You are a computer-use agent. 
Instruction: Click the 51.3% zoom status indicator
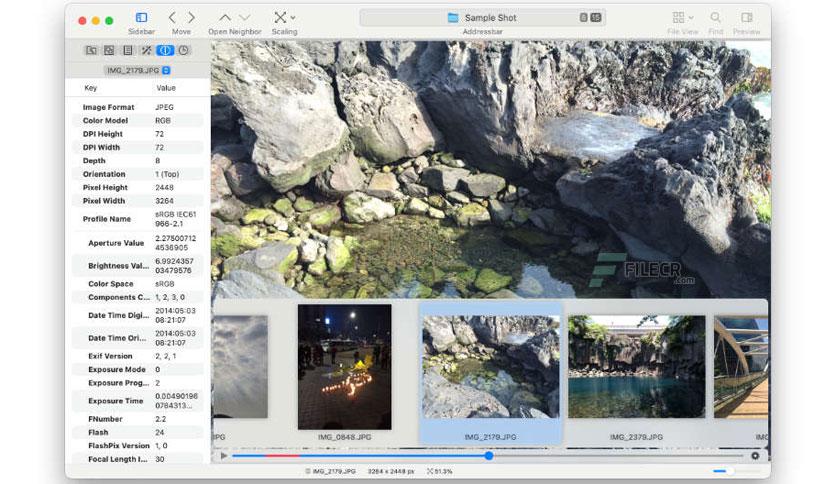pyautogui.click(x=439, y=471)
